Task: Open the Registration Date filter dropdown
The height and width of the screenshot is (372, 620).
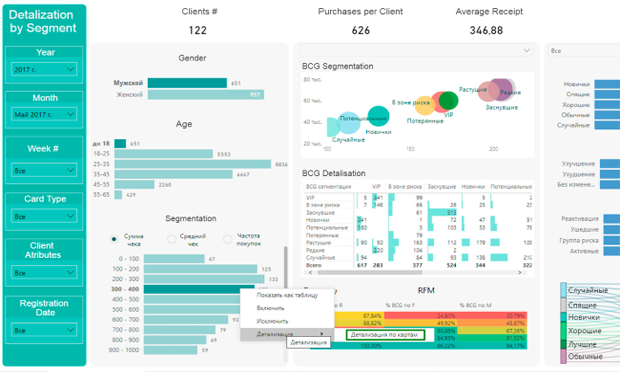Action: [44, 330]
